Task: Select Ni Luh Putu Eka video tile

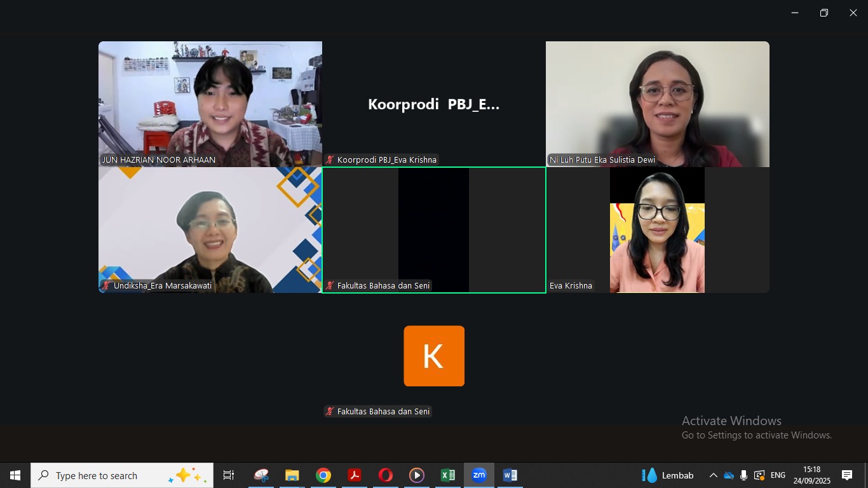Action: (x=657, y=104)
